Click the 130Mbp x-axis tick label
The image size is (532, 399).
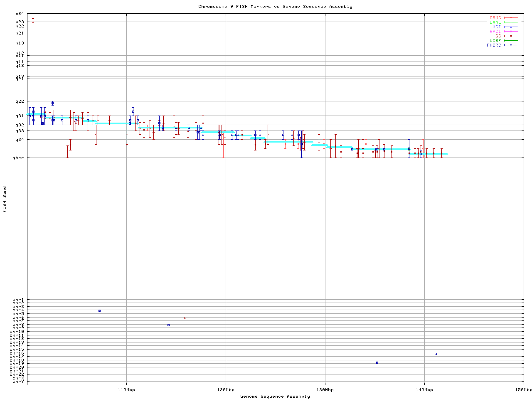[325, 390]
